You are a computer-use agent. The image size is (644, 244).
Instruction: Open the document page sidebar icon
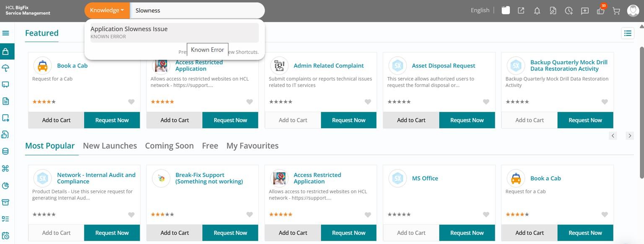pyautogui.click(x=6, y=101)
